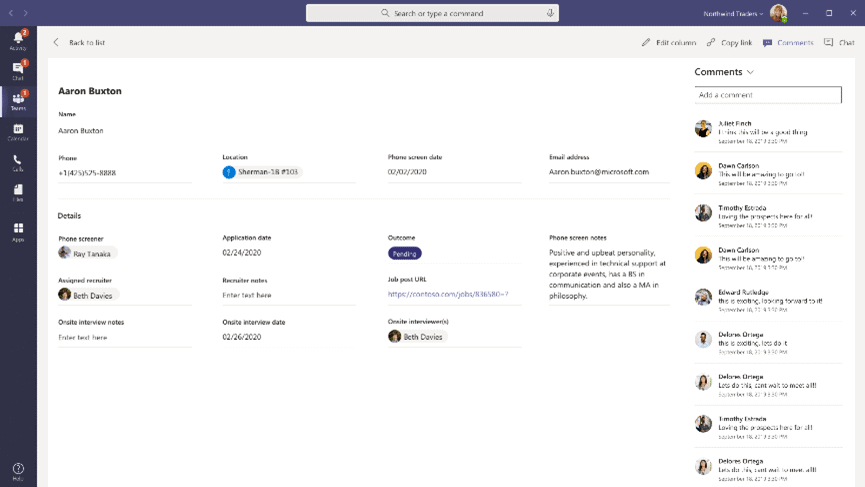Open the Activity feed icon
This screenshot has width=865, height=487.
(x=18, y=40)
